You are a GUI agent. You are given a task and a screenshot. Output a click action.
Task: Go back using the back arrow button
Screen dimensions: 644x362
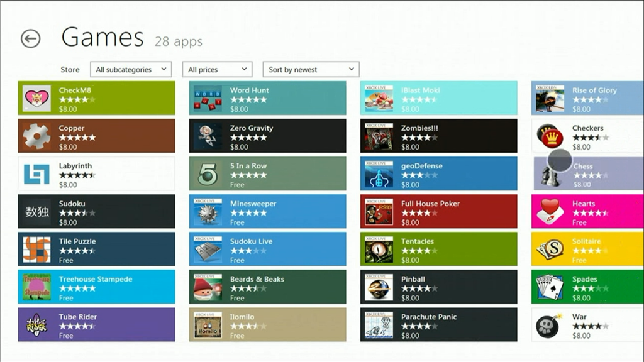31,39
